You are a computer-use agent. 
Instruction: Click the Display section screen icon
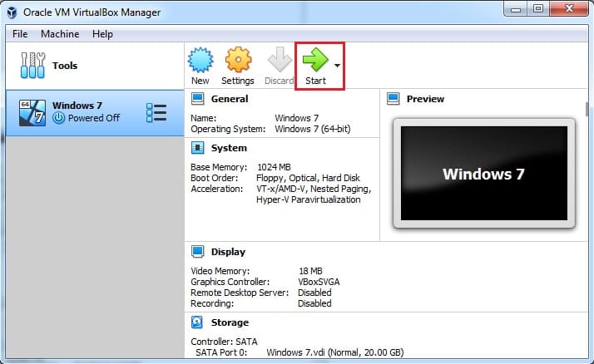(197, 252)
